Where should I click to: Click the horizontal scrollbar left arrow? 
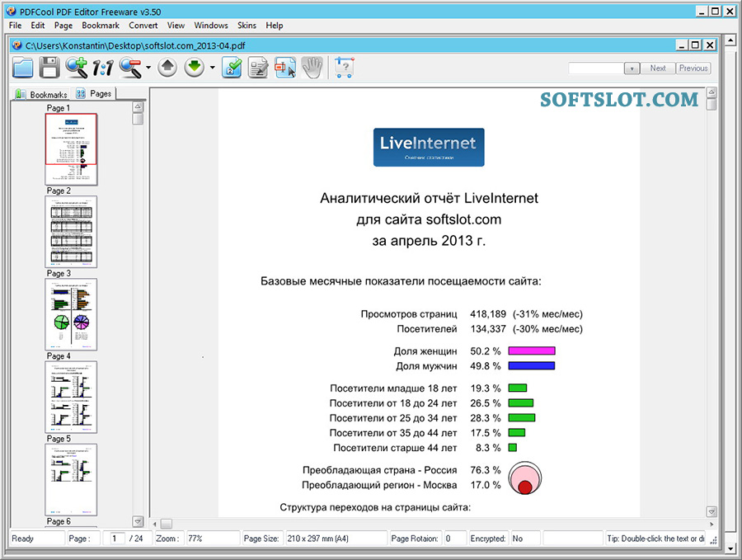[x=155, y=524]
